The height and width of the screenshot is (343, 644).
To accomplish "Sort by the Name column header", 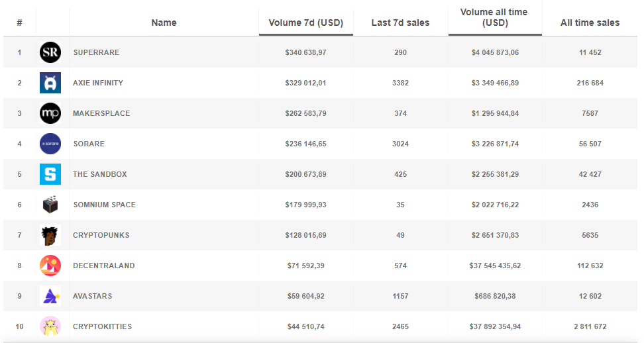I will click(164, 23).
